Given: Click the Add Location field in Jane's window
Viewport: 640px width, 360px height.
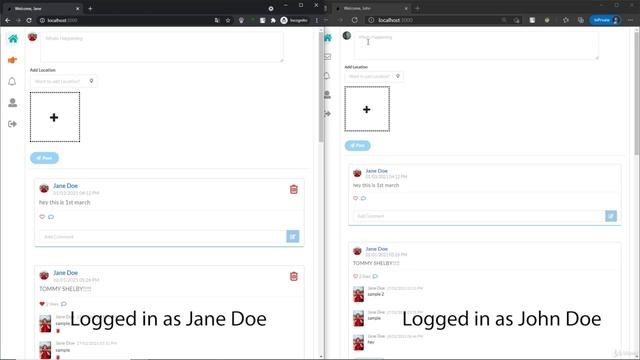Looking at the screenshot, I should [x=64, y=81].
